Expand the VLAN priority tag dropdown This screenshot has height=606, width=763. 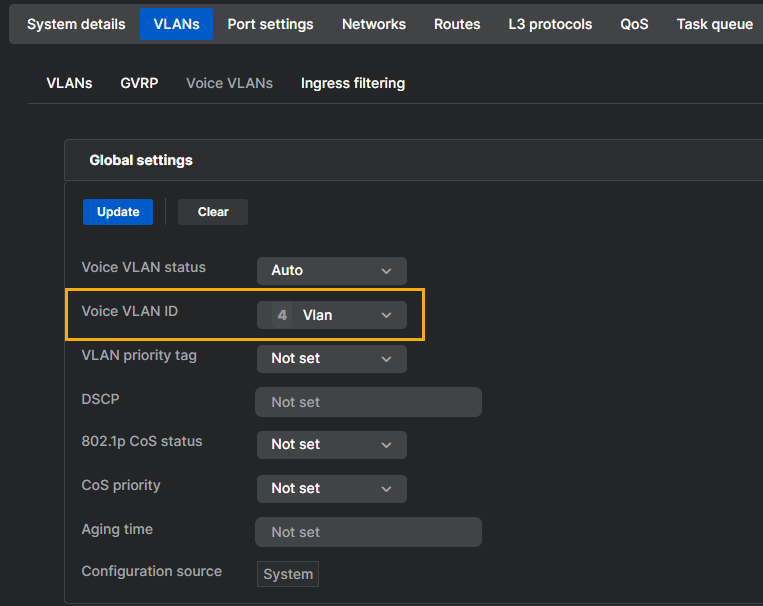coord(331,358)
